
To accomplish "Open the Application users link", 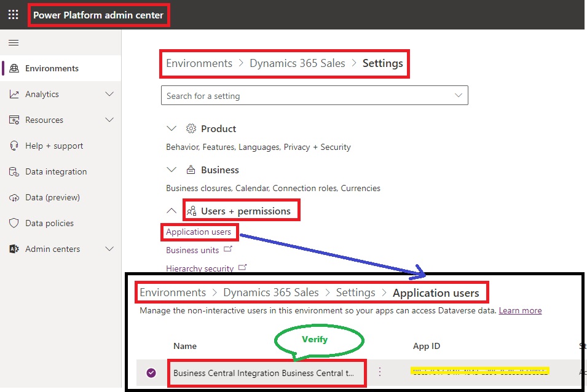I will 199,232.
